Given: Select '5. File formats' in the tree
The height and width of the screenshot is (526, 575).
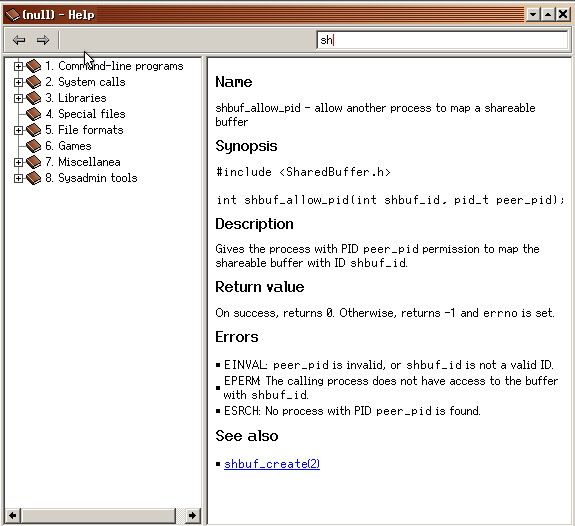Looking at the screenshot, I should 84,130.
